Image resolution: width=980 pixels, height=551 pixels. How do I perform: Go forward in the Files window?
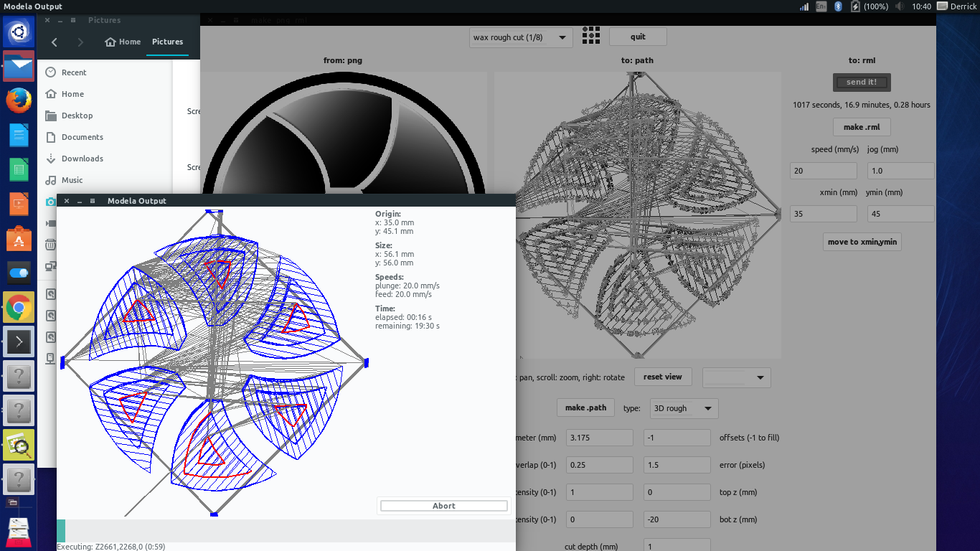click(x=80, y=42)
